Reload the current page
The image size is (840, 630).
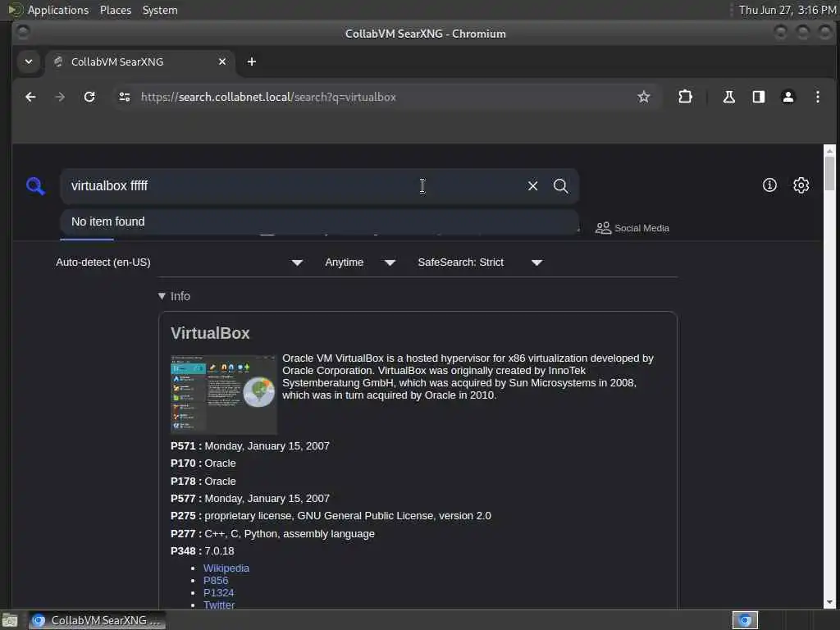[89, 97]
